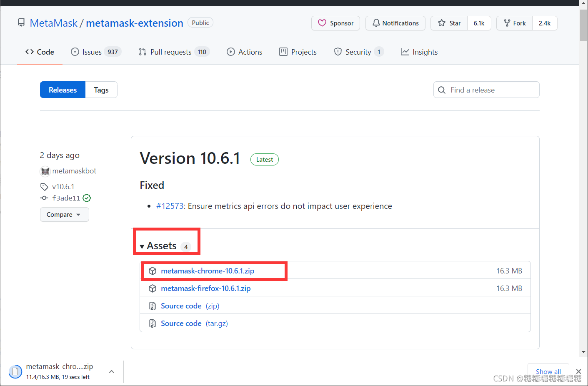Click the Public visibility label
The width and height of the screenshot is (588, 386).
(x=200, y=23)
